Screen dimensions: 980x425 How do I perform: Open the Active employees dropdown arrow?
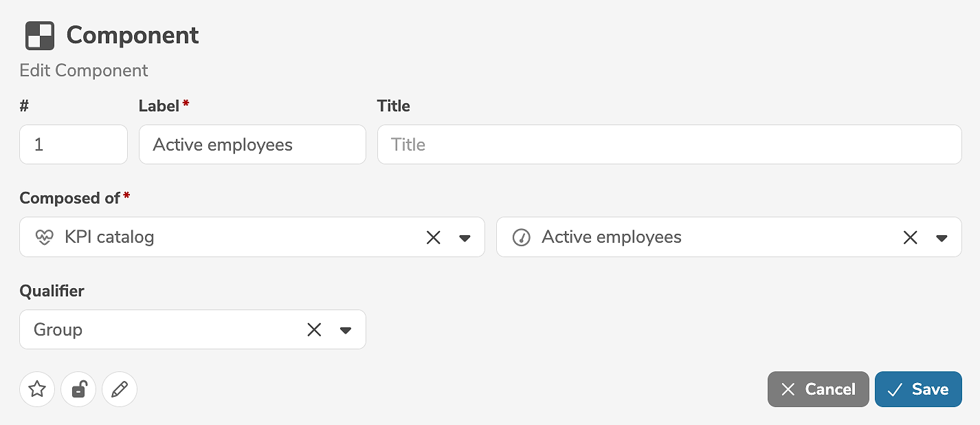point(942,238)
